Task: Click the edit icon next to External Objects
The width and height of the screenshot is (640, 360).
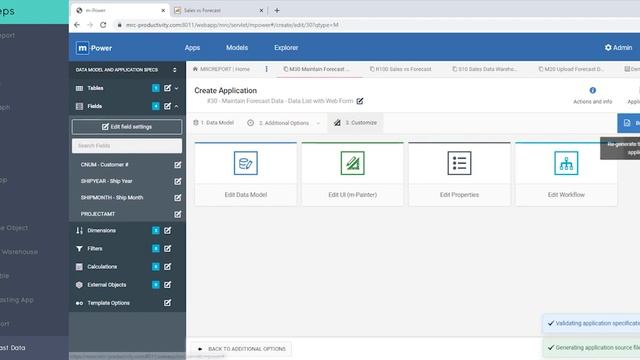Action: coord(167,284)
